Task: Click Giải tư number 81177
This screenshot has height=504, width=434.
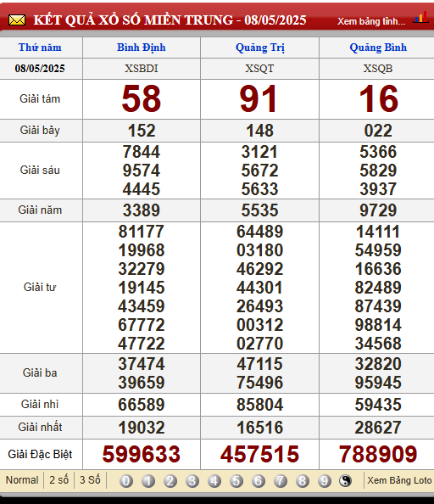Action: pyautogui.click(x=142, y=232)
